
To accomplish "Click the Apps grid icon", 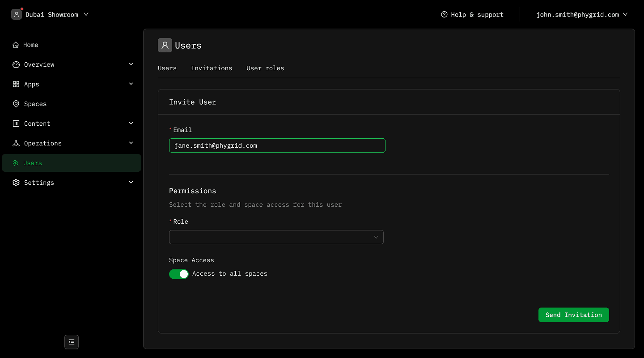I will tap(16, 84).
